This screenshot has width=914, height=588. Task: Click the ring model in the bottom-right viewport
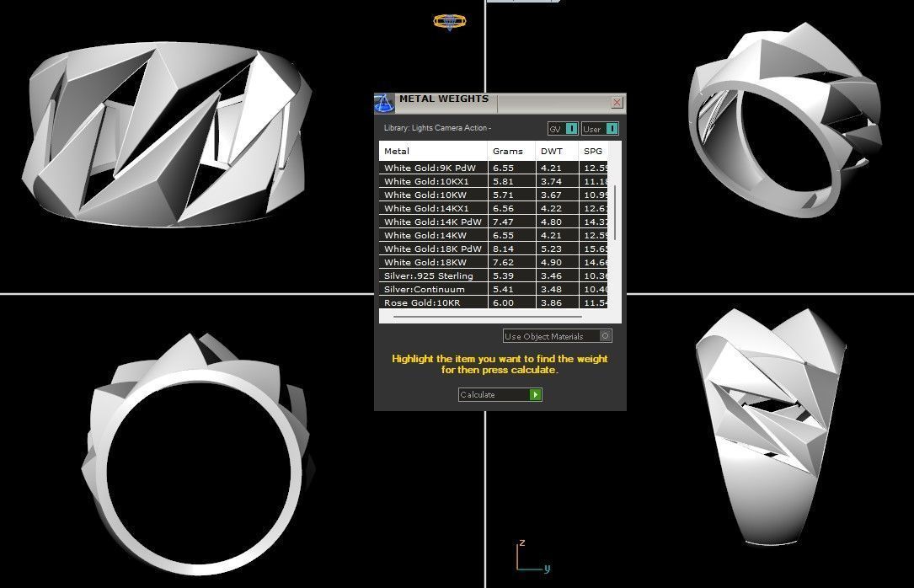[x=771, y=426]
